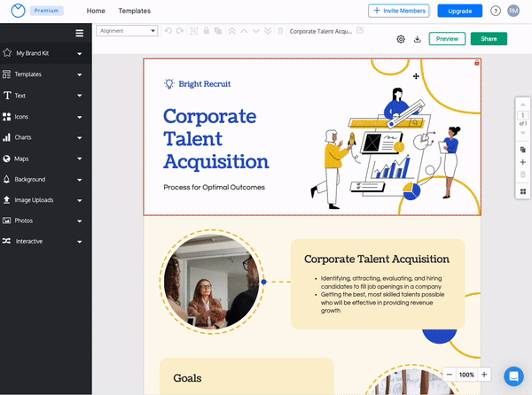
Task: Move object forward one layer
Action: click(x=244, y=31)
